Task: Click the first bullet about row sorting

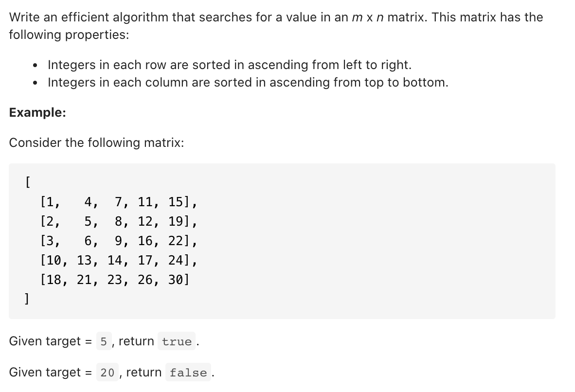Action: pos(230,65)
